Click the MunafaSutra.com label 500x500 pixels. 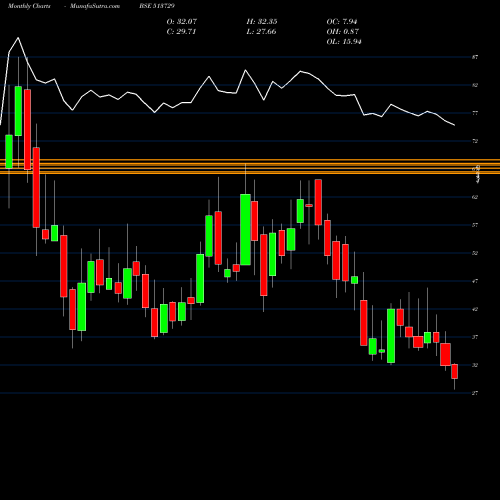(95, 6)
